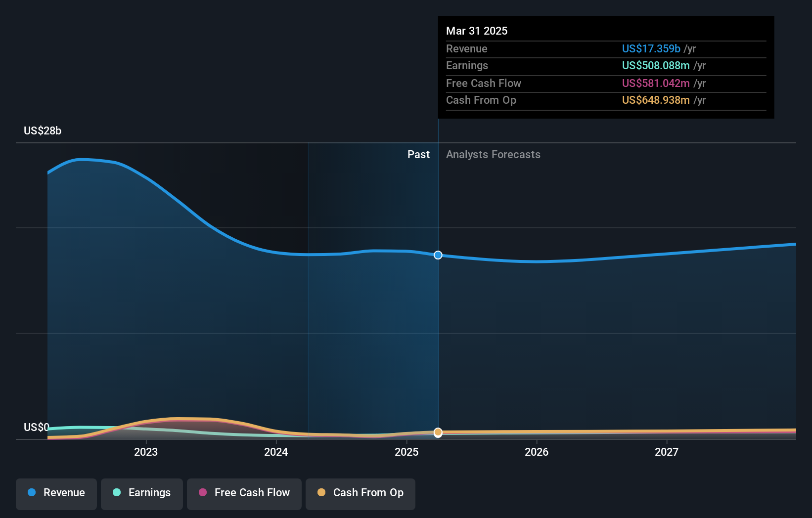
Task: Toggle the Cash From Op legend button
Action: [x=361, y=494]
